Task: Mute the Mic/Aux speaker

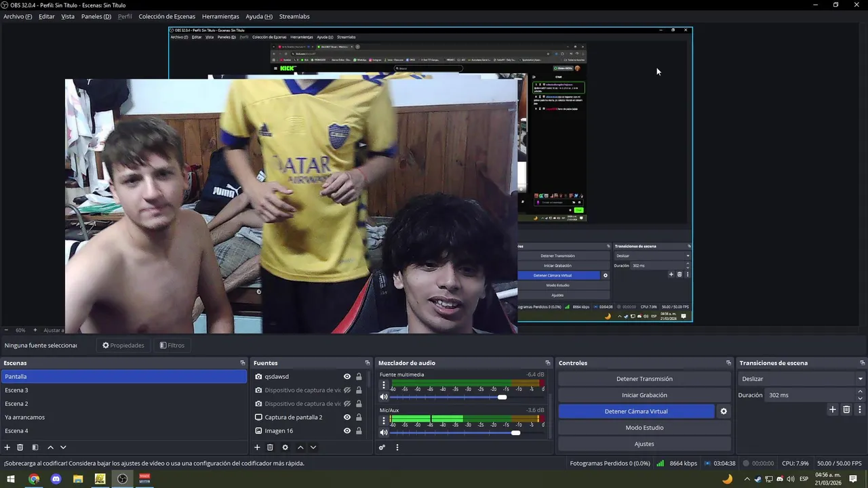Action: coord(384,432)
